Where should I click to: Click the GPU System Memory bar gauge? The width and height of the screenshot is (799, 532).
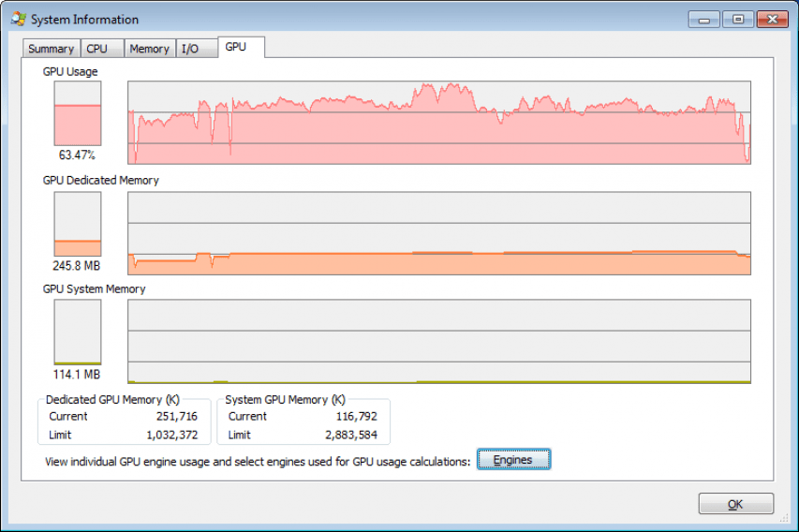click(x=78, y=332)
